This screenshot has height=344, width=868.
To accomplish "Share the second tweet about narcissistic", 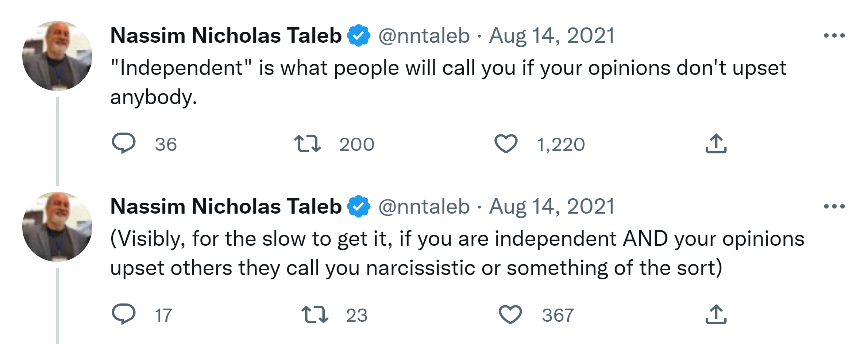I will coord(716,314).
